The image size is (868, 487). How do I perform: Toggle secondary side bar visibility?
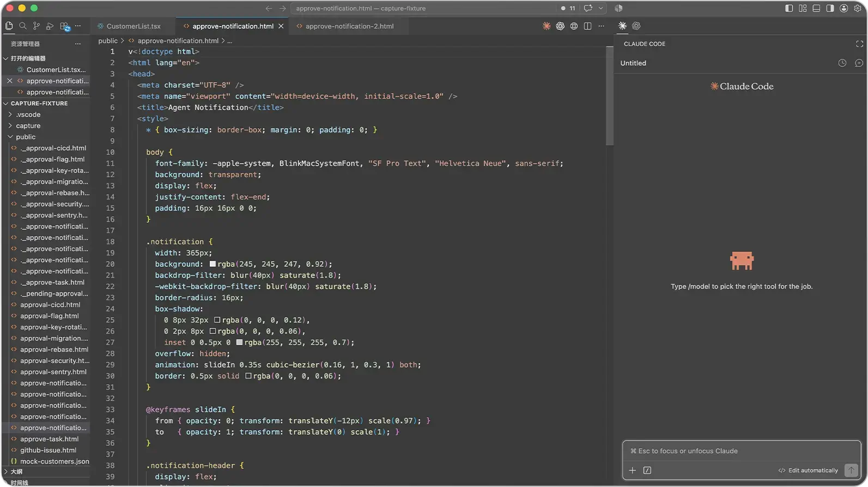830,8
